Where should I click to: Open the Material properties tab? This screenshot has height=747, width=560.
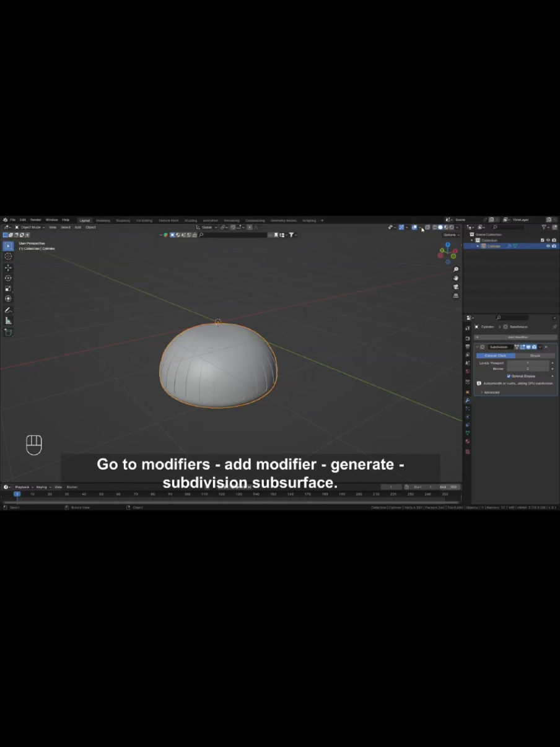coord(468,441)
